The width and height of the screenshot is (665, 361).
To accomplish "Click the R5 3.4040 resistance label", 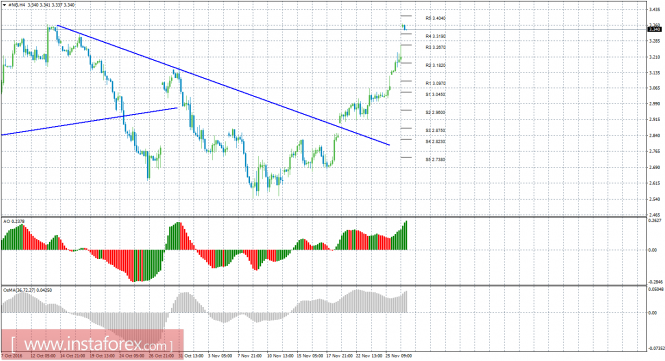I will [436, 18].
